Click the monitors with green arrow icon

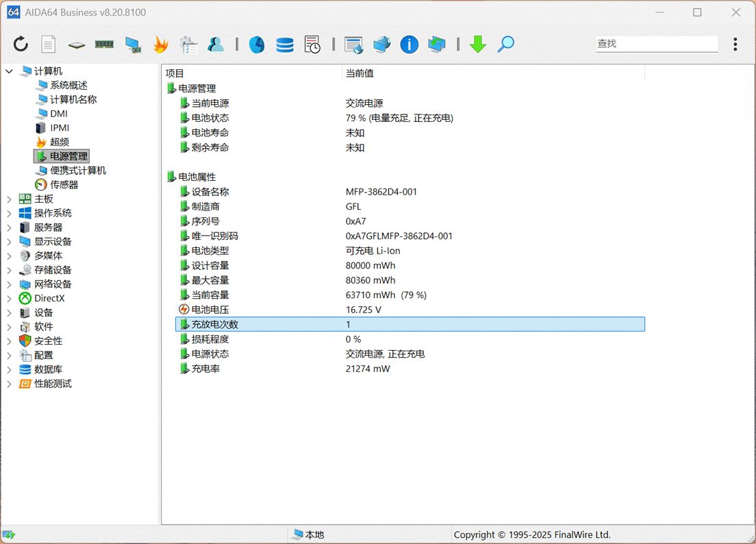437,45
